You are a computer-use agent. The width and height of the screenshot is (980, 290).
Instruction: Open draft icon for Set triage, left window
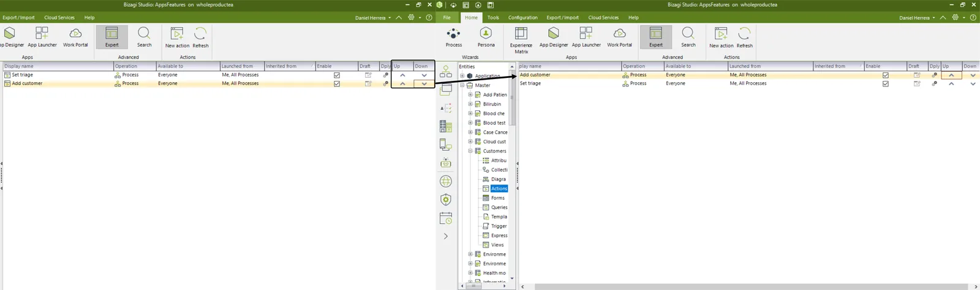[x=368, y=75]
